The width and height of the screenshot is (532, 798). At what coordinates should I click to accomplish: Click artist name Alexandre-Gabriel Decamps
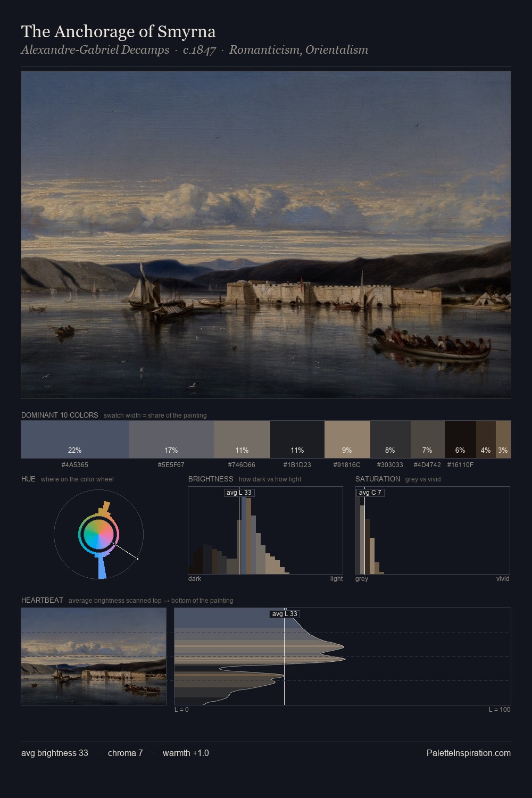click(95, 50)
